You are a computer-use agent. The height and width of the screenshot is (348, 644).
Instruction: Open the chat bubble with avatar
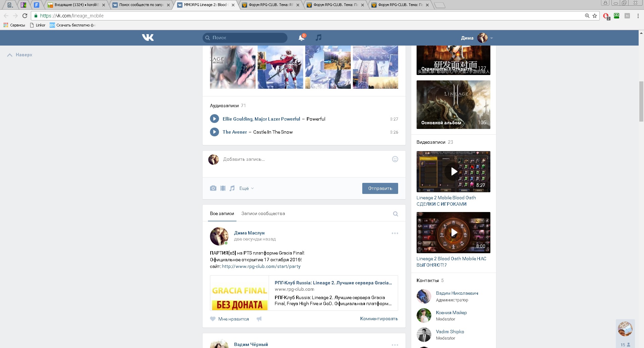[x=625, y=329]
